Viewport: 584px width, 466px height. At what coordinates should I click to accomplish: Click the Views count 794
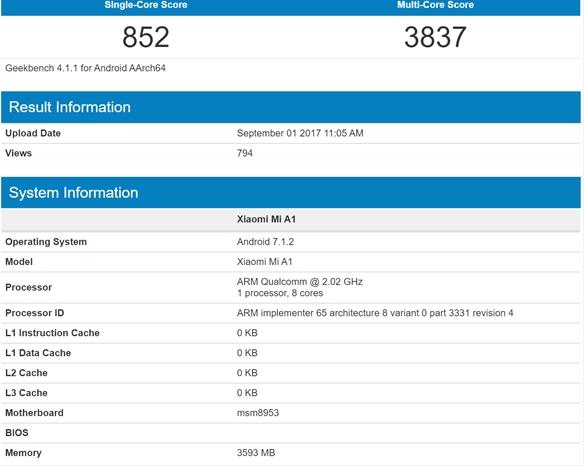tap(245, 153)
